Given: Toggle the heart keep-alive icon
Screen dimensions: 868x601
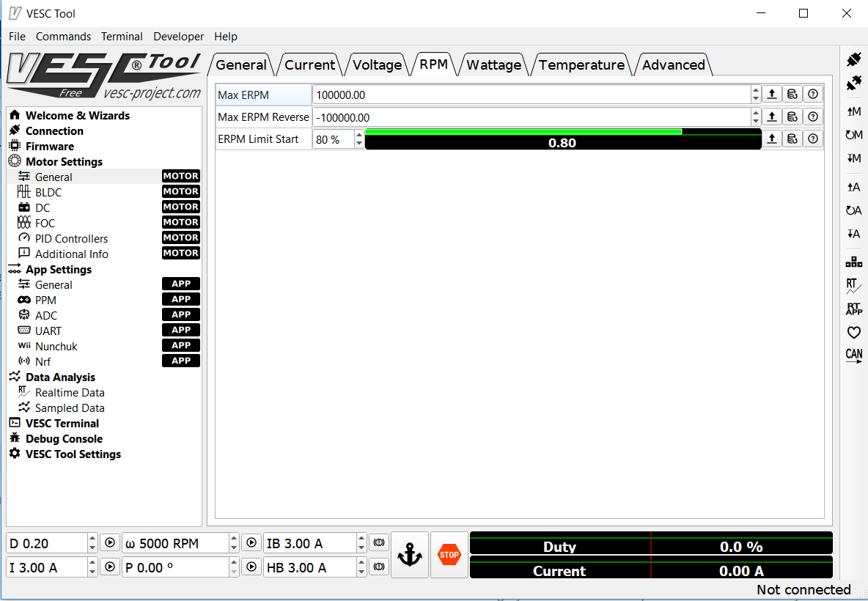Looking at the screenshot, I should pyautogui.click(x=853, y=333).
